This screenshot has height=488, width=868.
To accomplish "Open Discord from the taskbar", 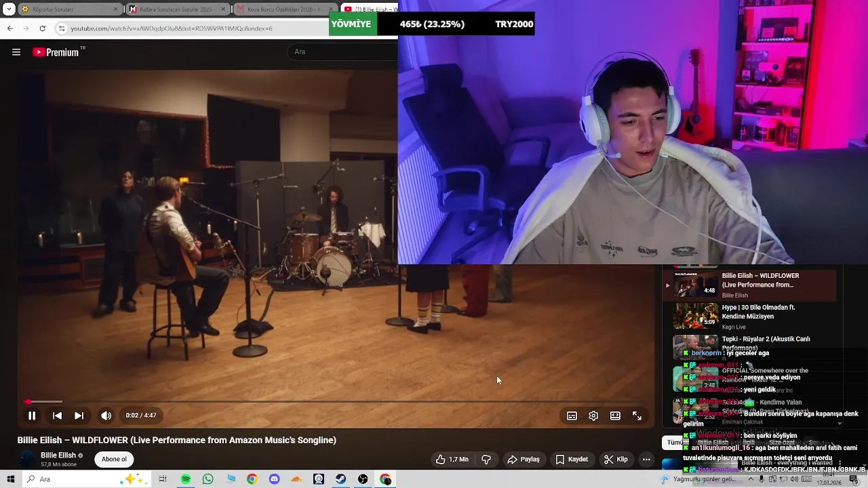I will (274, 479).
